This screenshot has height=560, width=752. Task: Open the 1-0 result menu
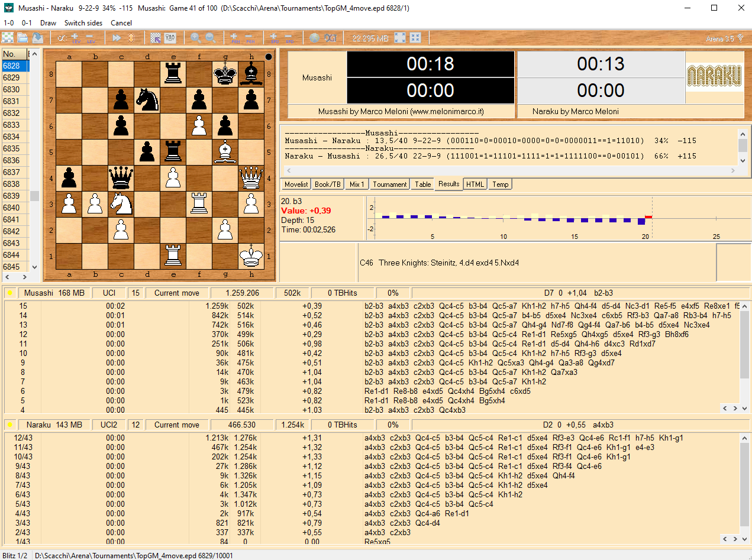coord(8,23)
